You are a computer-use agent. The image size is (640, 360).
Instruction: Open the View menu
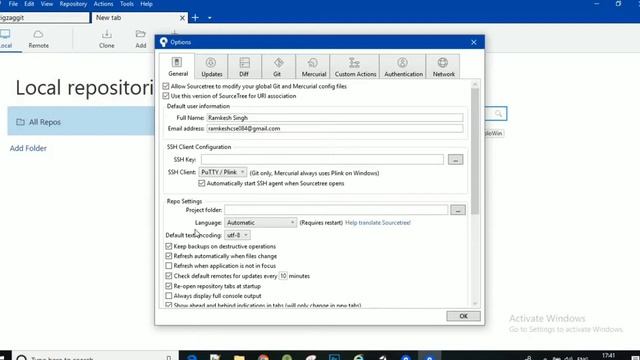[x=47, y=4]
